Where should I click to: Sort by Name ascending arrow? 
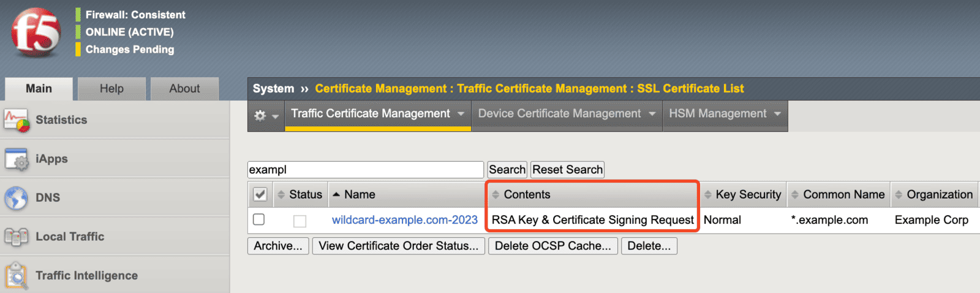336,194
